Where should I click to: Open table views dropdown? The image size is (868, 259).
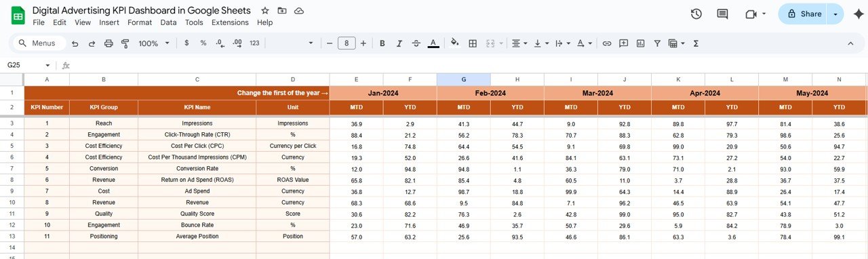676,43
